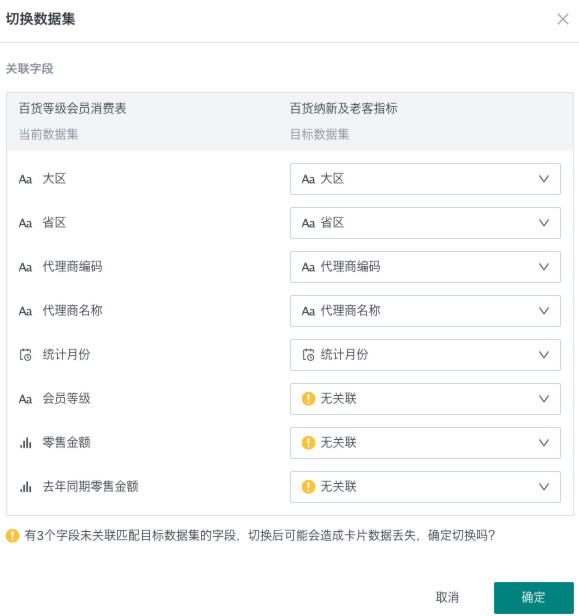Click the warning icon in 去年同期零售金额 dropdown
579x616 pixels.
pos(308,487)
